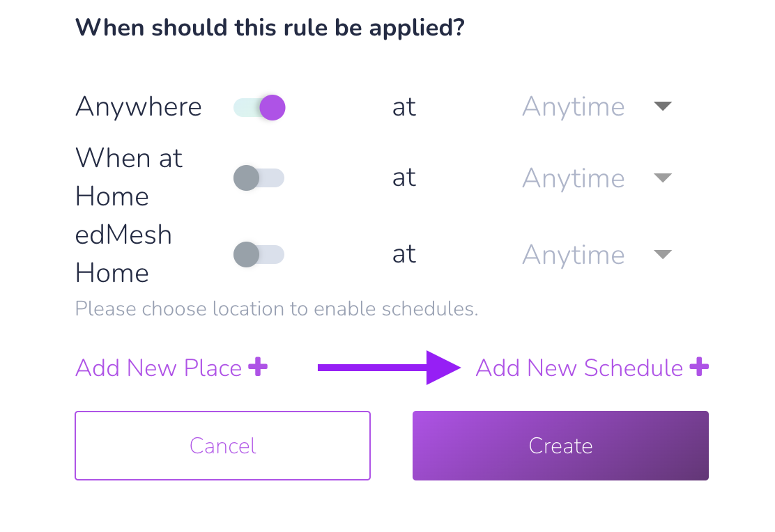775x532 pixels.
Task: Click the purple arrow pointing to schedule
Action: pyautogui.click(x=389, y=368)
